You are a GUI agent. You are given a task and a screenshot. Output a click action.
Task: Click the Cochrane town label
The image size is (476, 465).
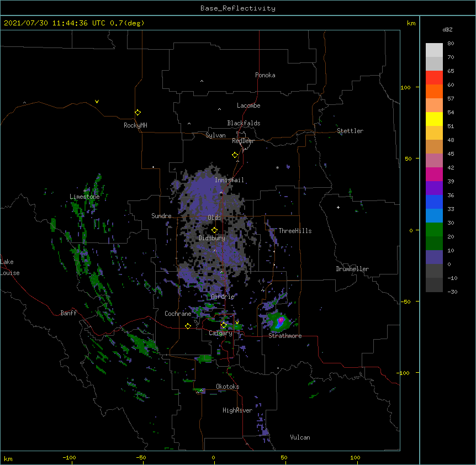click(178, 314)
